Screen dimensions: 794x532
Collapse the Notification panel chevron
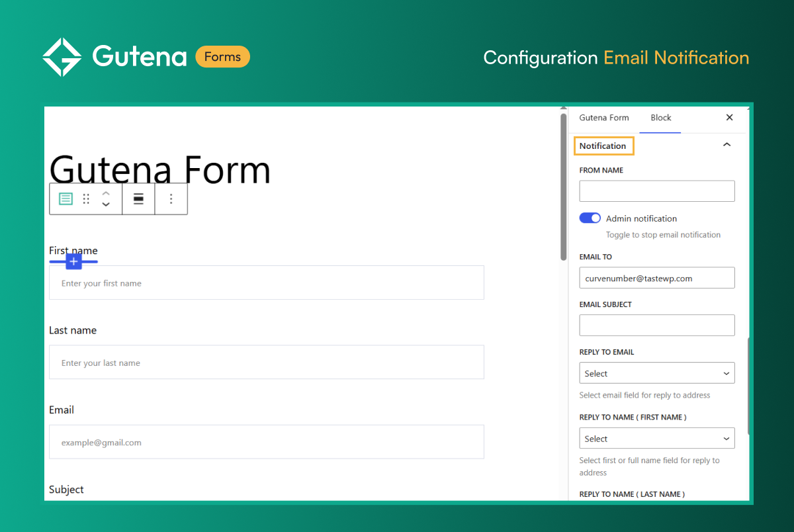pos(727,145)
